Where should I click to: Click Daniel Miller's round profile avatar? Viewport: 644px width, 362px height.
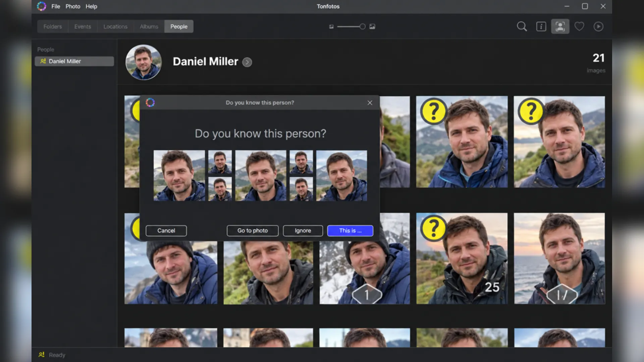click(x=144, y=62)
